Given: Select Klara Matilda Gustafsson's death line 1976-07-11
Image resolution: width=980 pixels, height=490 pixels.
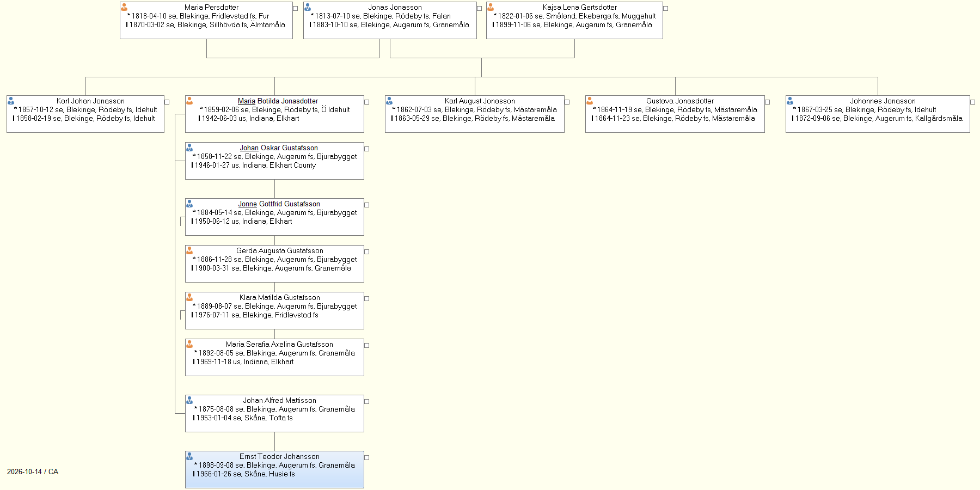Looking at the screenshot, I should click(x=255, y=315).
